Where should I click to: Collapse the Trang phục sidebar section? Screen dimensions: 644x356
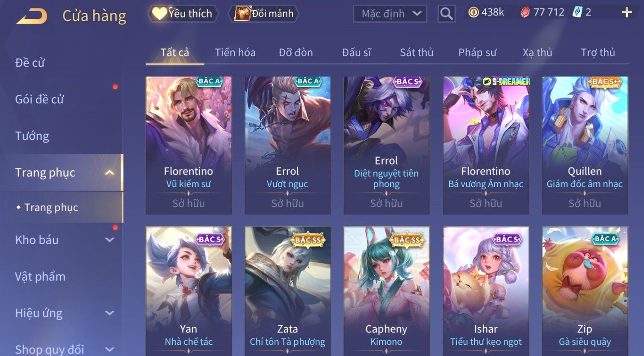109,173
